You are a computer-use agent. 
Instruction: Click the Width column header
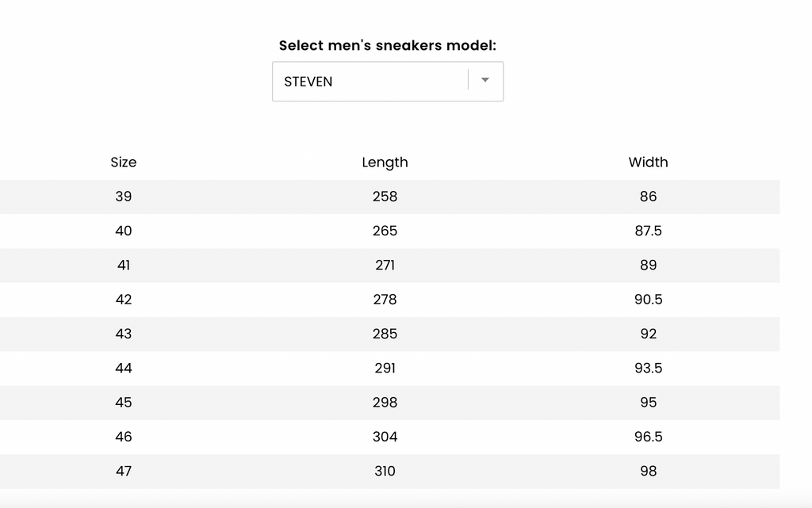coord(649,162)
